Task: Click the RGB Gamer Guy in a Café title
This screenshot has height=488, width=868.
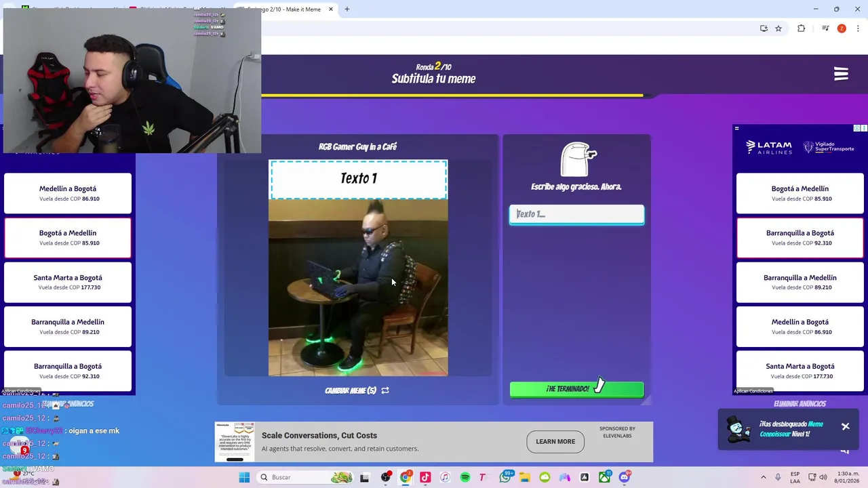Action: (358, 146)
